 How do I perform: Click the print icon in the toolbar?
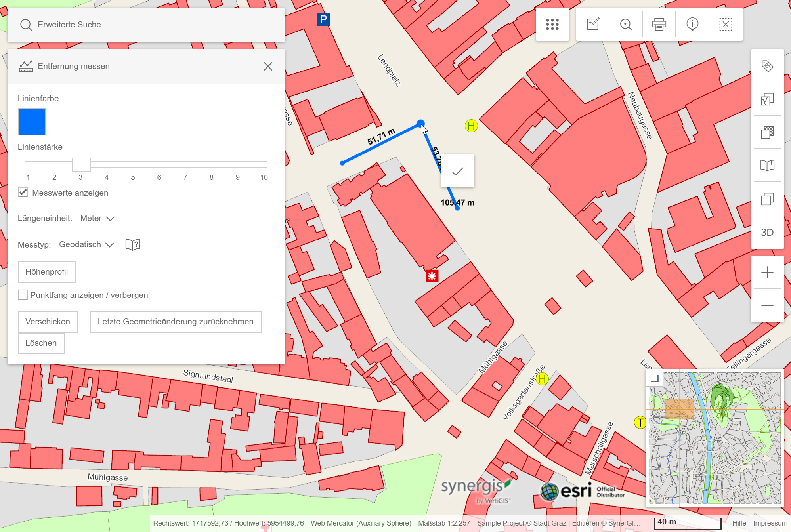click(x=659, y=25)
